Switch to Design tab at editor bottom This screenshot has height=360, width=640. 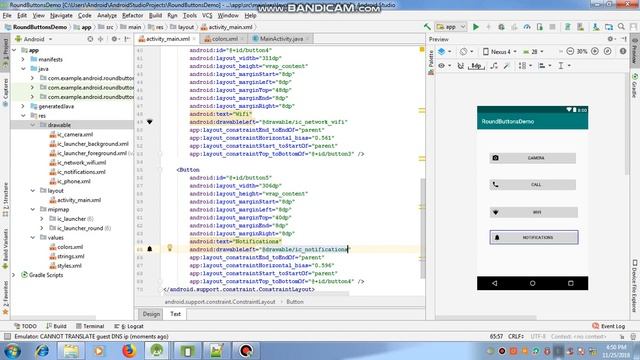(x=151, y=314)
